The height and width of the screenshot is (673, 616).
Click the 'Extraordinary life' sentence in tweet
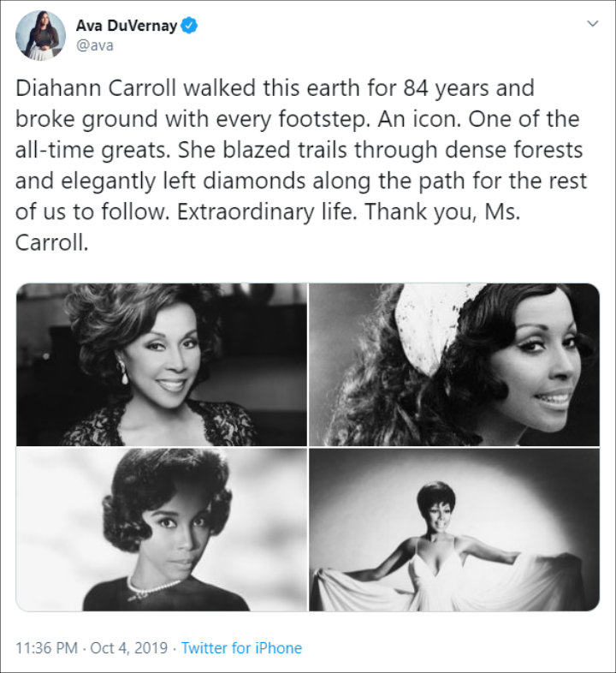click(x=267, y=212)
